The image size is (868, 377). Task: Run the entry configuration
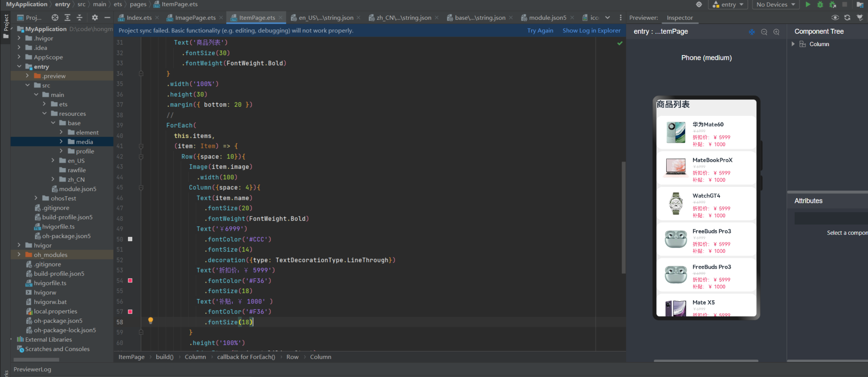(x=808, y=4)
